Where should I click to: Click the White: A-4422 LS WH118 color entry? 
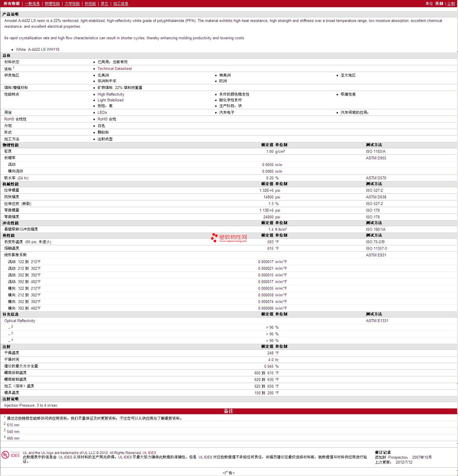(38, 49)
